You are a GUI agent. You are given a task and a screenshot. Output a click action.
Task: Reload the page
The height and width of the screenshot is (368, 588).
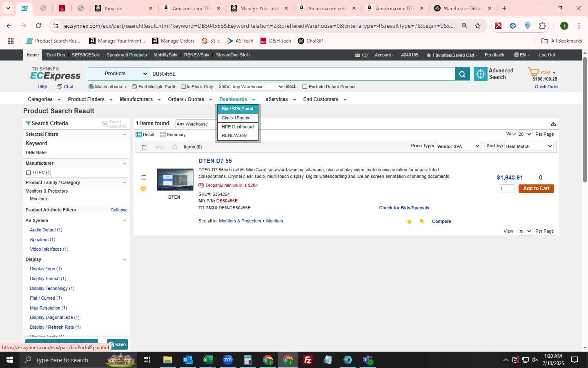tap(38, 26)
